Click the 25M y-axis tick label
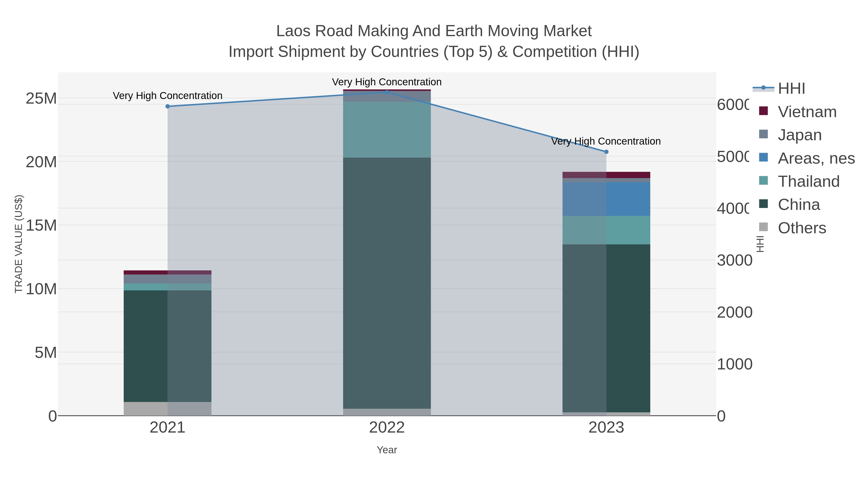 click(x=41, y=98)
